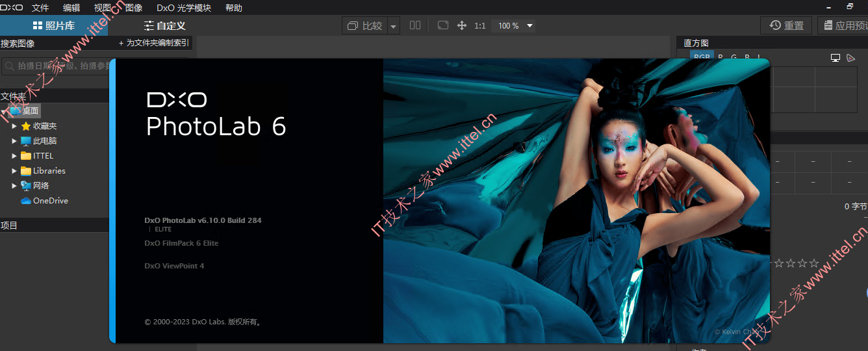Set zoom to 1:1

click(x=480, y=26)
